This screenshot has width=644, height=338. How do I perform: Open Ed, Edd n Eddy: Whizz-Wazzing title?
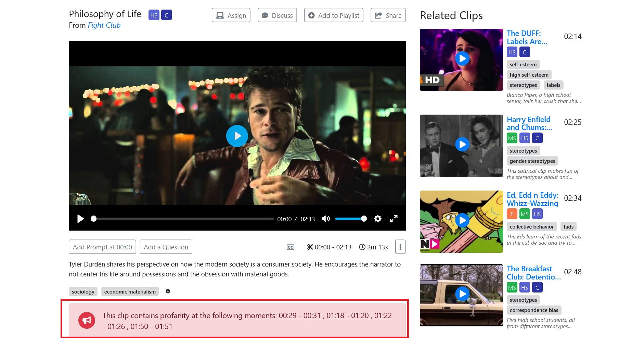[x=532, y=199]
